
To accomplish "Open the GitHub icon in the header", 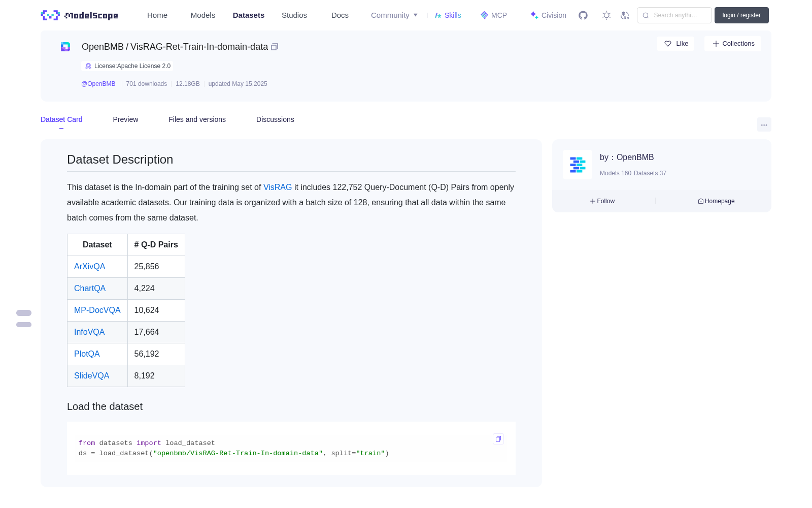I will [x=583, y=15].
